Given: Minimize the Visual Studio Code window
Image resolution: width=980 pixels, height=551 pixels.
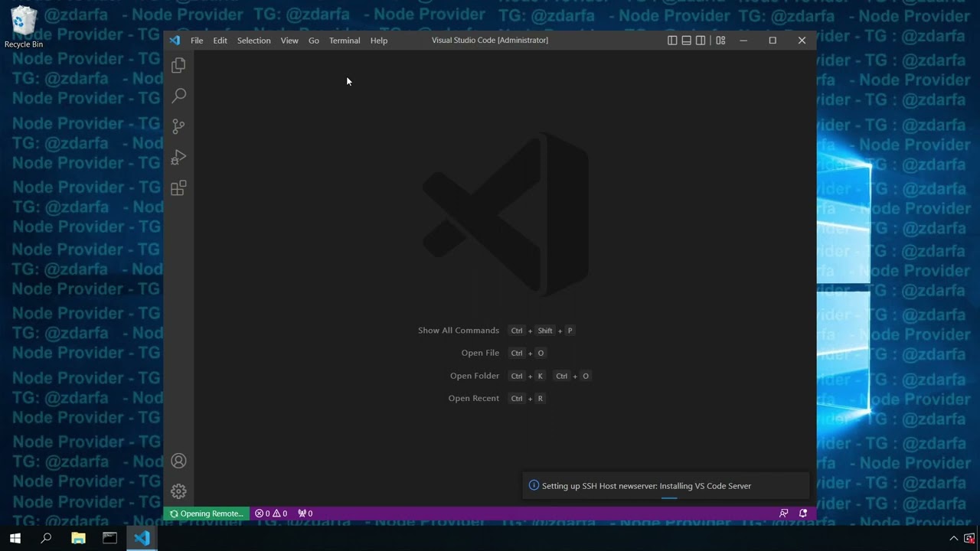Looking at the screenshot, I should (x=743, y=41).
